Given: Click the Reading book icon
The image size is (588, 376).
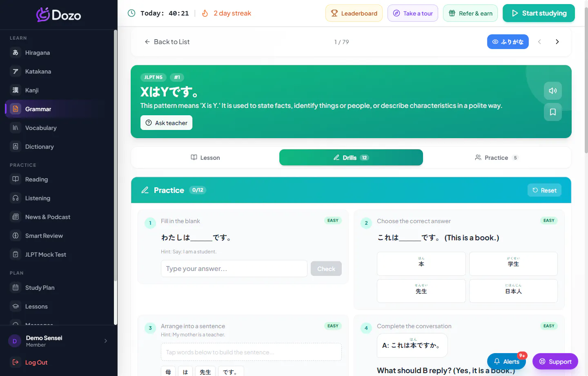Looking at the screenshot, I should tap(16, 179).
